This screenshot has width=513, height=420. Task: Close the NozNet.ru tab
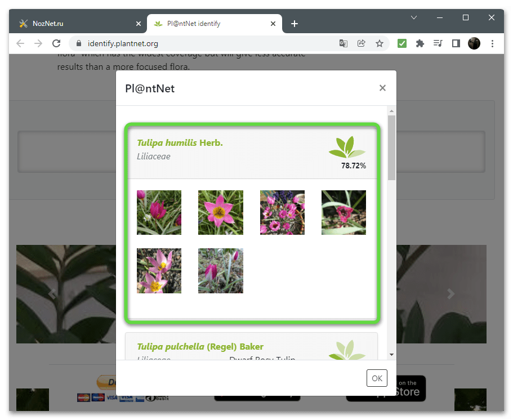[x=139, y=24]
